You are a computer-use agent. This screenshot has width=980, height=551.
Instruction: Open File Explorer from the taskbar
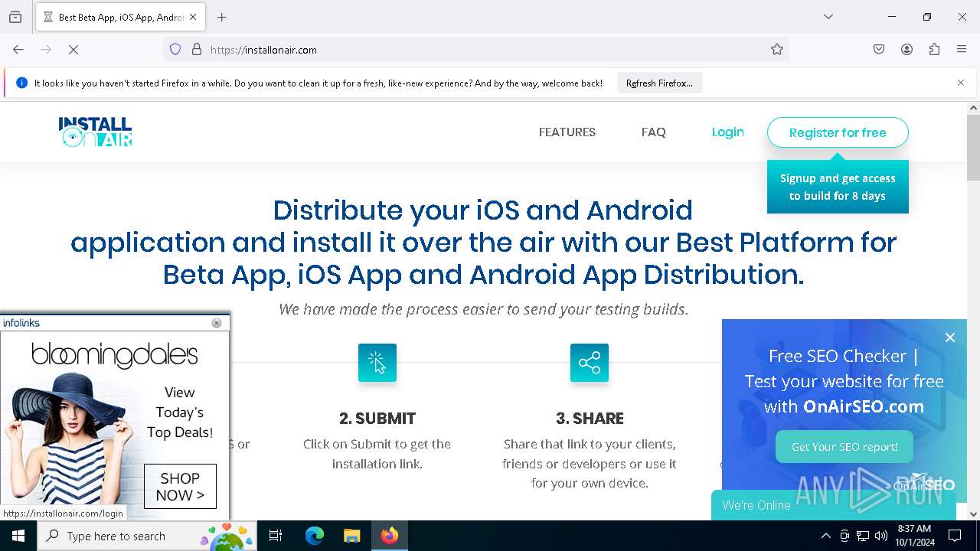(x=351, y=536)
